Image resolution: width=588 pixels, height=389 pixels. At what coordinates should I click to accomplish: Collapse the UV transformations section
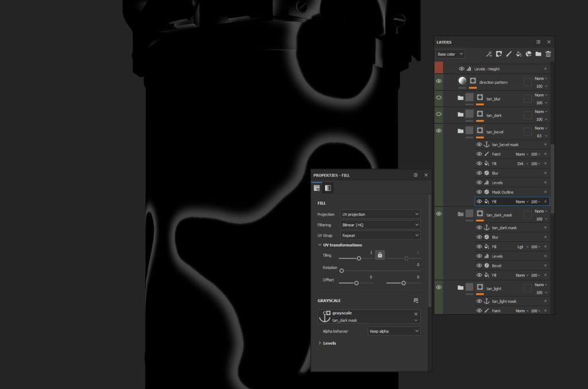pyautogui.click(x=319, y=245)
